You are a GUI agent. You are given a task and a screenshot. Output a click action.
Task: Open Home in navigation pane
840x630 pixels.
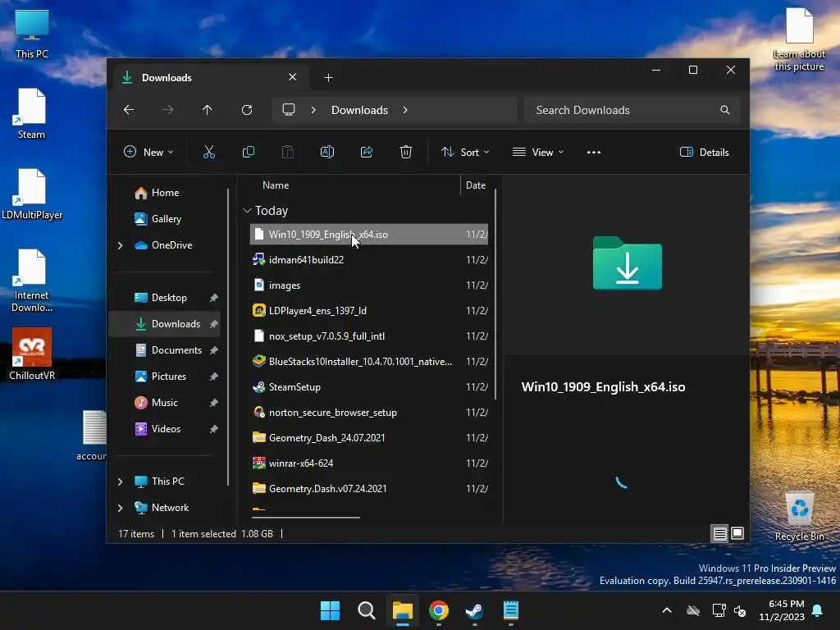click(165, 193)
